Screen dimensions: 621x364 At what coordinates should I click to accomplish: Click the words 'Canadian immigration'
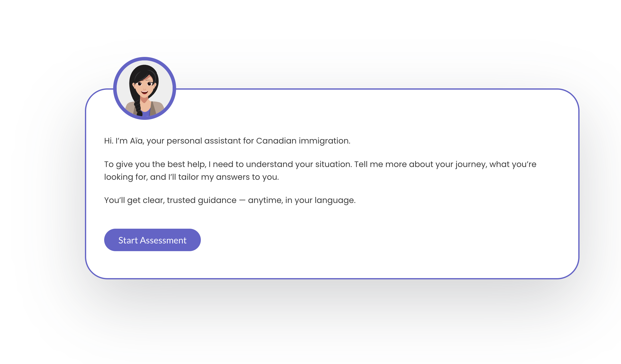[x=303, y=141]
